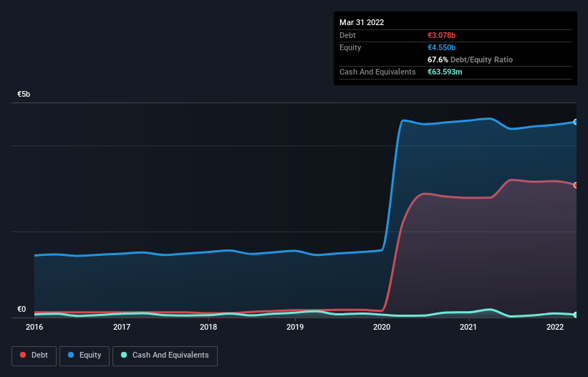Click the Equity label in the tooltip

(x=350, y=47)
